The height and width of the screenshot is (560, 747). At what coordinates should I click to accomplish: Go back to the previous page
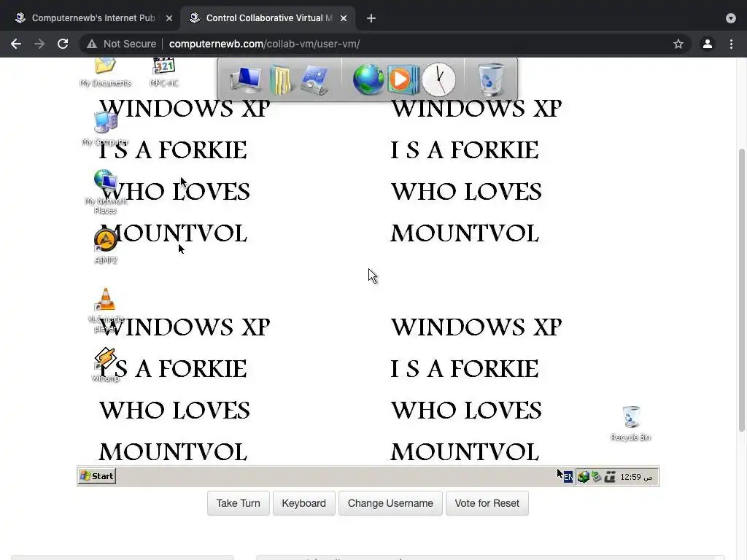tap(16, 44)
